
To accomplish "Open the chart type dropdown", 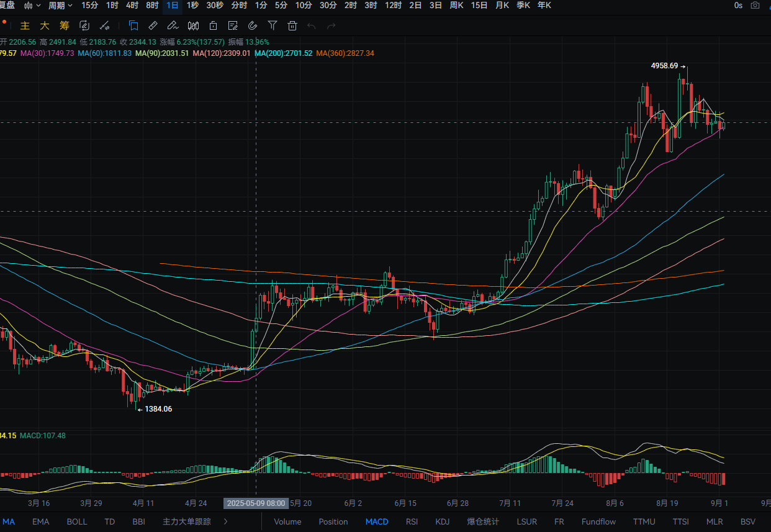I will coord(32,5).
